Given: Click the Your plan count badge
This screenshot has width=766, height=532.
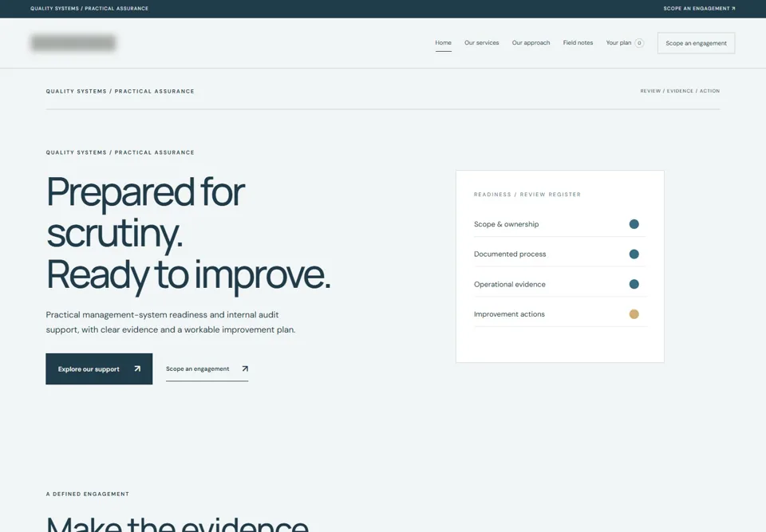Looking at the screenshot, I should (639, 43).
